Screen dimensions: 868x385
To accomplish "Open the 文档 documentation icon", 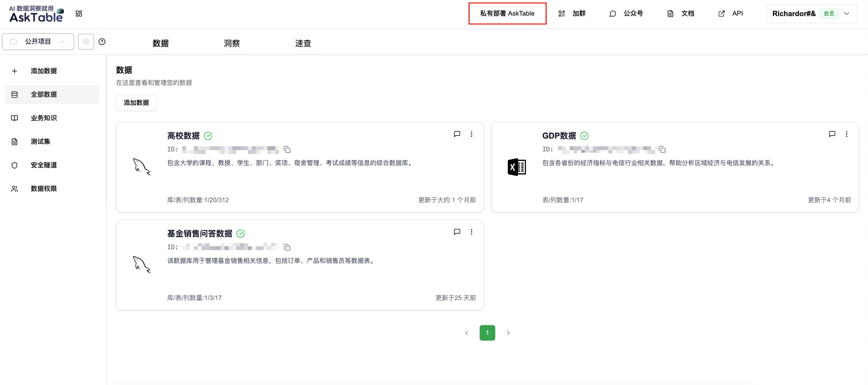I will 670,14.
